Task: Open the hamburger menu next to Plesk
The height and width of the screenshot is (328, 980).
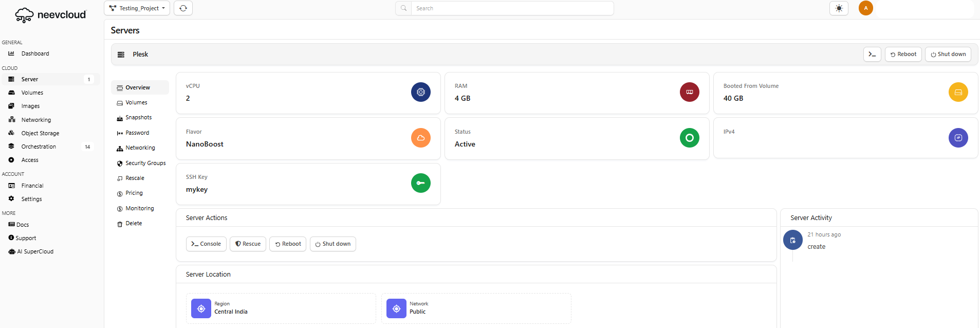Action: pyautogui.click(x=121, y=54)
